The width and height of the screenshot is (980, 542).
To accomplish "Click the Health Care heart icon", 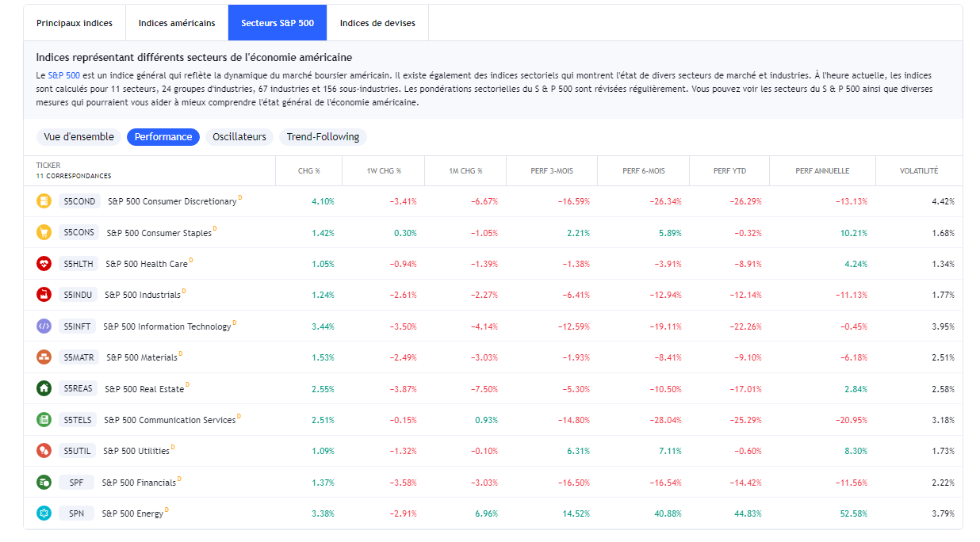I will point(44,264).
